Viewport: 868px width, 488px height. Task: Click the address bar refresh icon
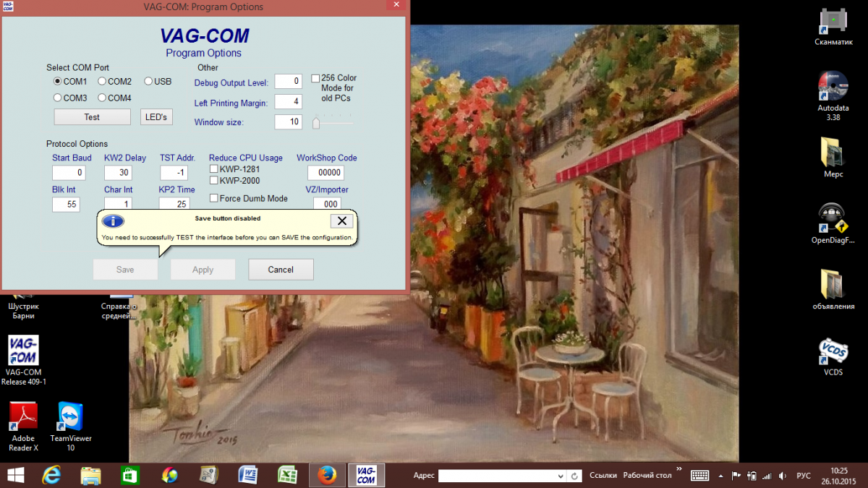[574, 476]
